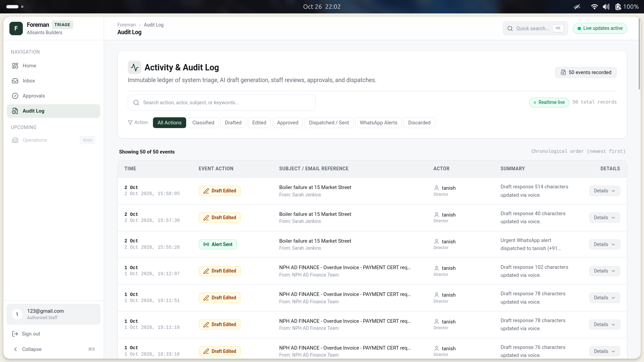Click the Alert Sent badge
644x362 pixels.
(x=218, y=244)
